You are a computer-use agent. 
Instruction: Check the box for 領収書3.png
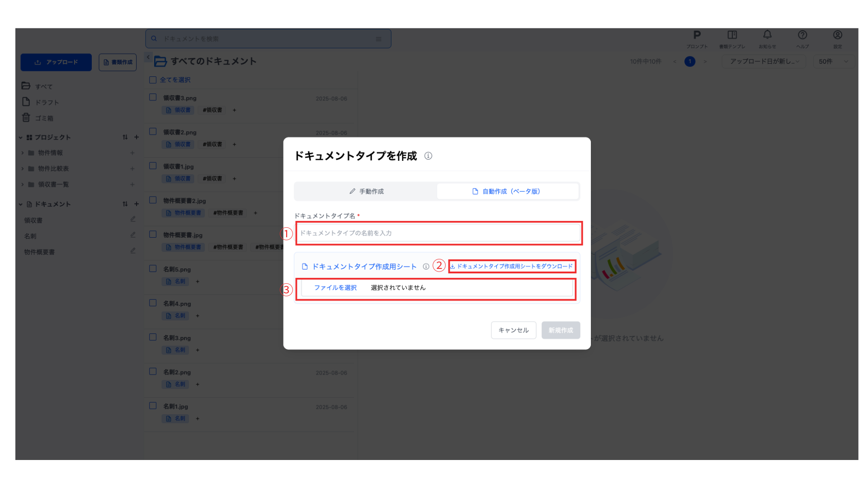pyautogui.click(x=153, y=97)
